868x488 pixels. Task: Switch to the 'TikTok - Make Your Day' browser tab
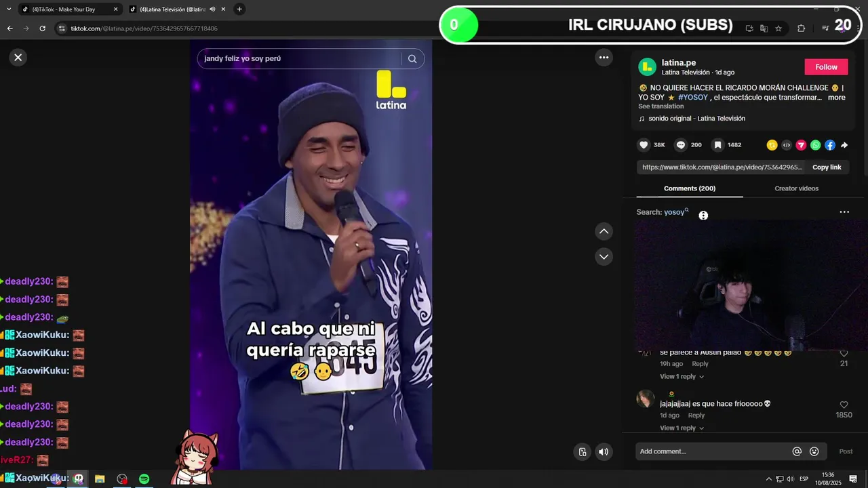click(x=70, y=9)
